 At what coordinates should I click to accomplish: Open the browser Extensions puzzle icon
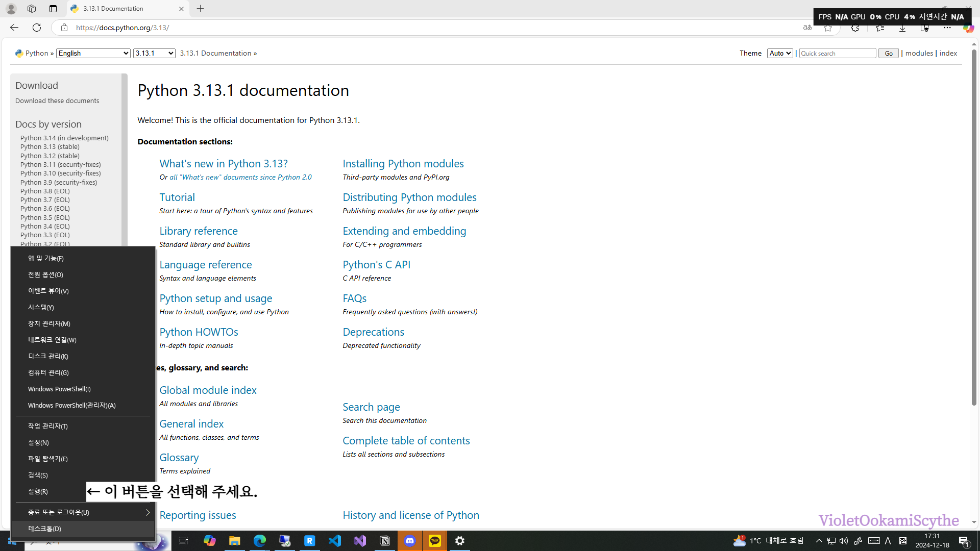[855, 28]
